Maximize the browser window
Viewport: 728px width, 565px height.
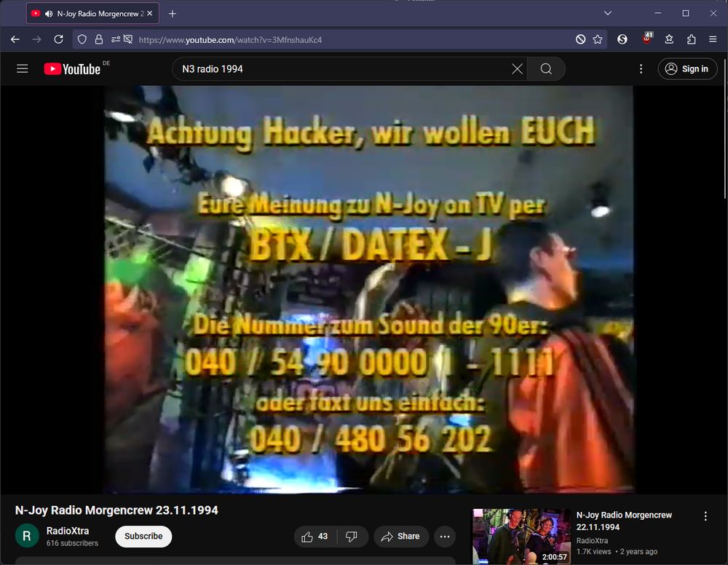point(686,13)
